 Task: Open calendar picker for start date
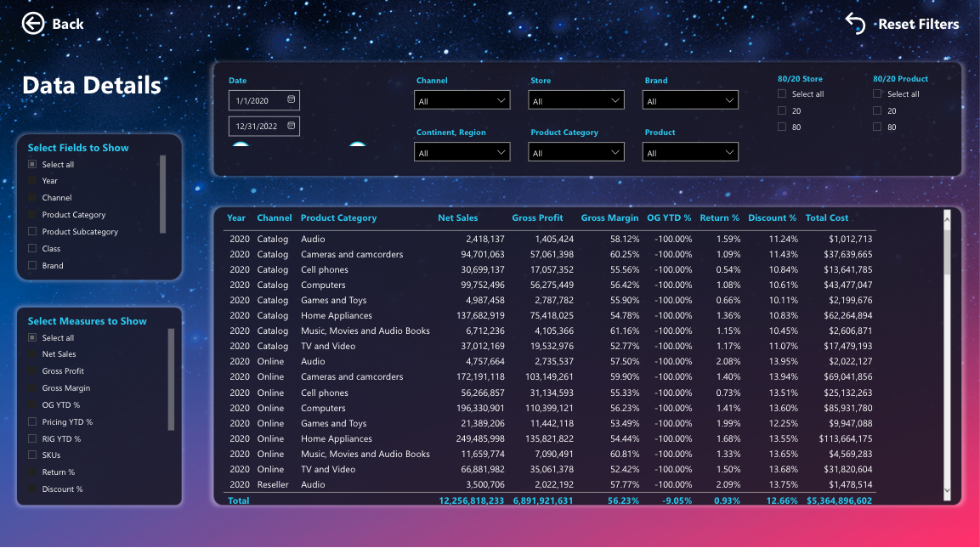point(292,100)
